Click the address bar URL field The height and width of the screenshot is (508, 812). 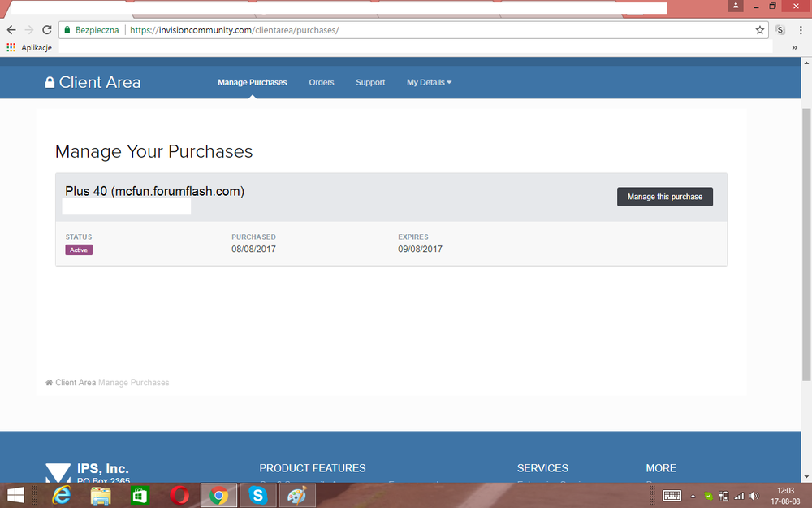tap(438, 30)
